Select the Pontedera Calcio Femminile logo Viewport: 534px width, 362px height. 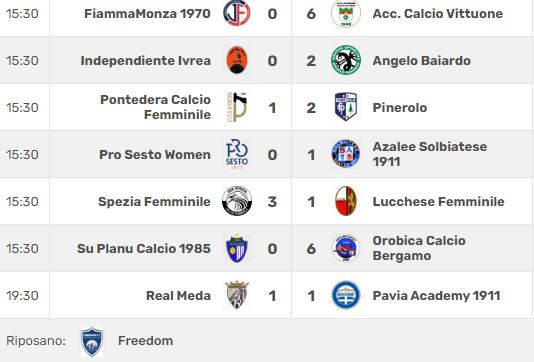coord(237,107)
